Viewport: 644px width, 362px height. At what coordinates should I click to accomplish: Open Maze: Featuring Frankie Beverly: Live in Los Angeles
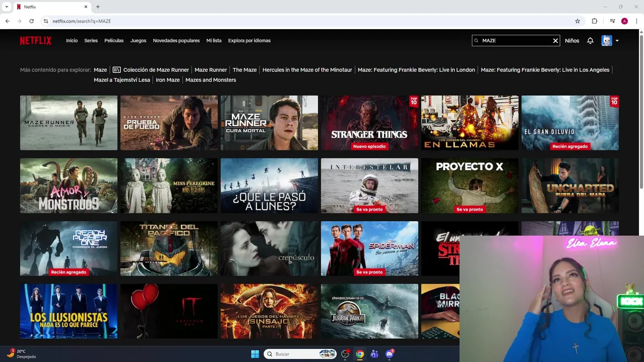(x=545, y=70)
